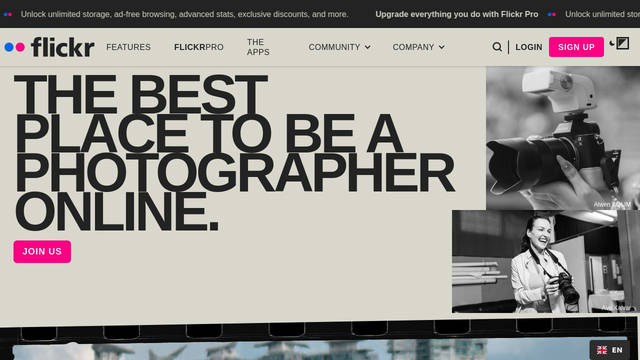The width and height of the screenshot is (640, 360).
Task: Click the LOGIN link
Action: tap(529, 47)
